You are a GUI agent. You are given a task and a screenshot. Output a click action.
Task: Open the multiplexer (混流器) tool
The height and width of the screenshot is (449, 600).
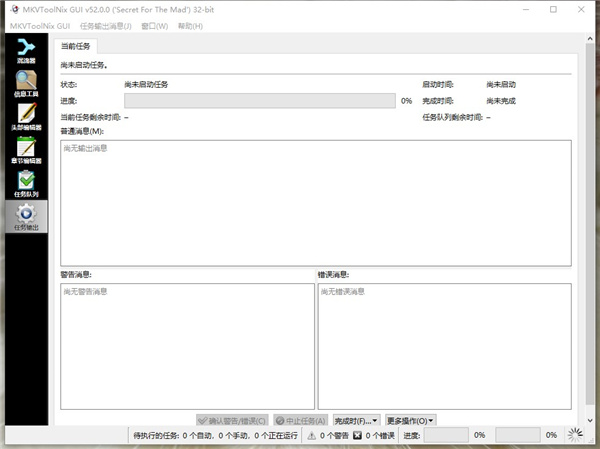tap(26, 51)
